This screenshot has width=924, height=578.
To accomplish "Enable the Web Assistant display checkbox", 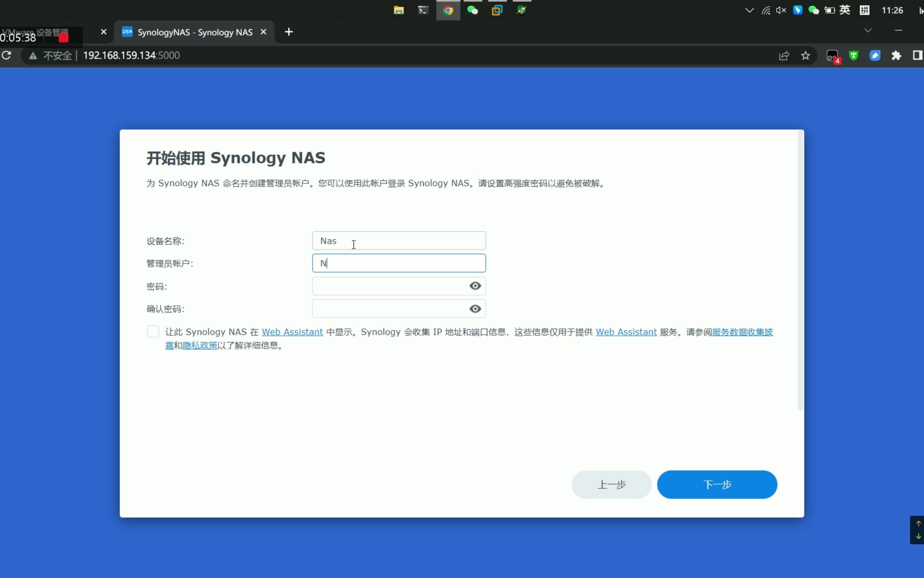I will click(153, 332).
